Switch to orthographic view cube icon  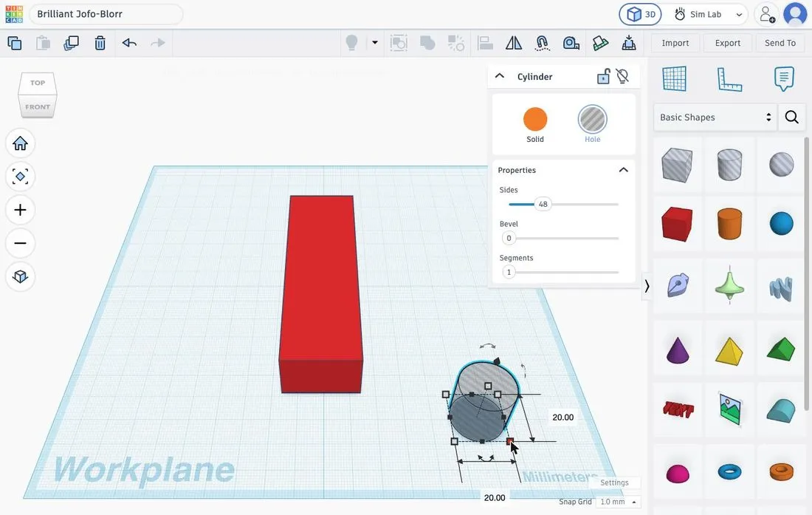[x=20, y=276]
